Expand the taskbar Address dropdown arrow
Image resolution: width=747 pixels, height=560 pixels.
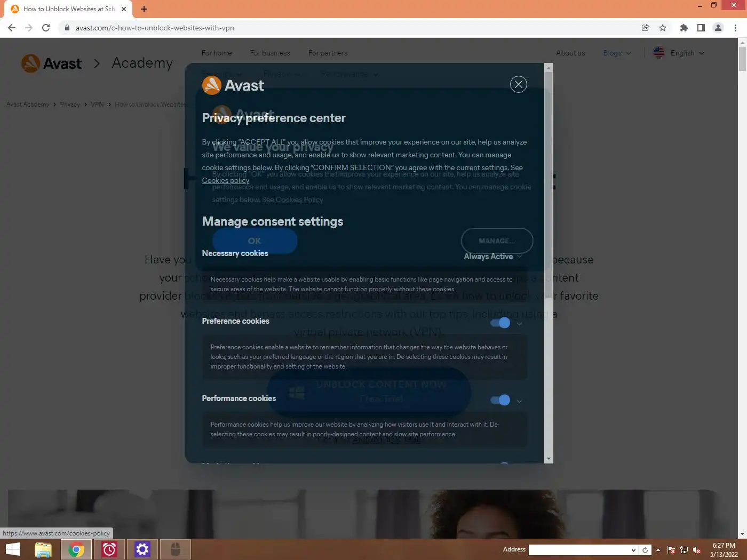point(633,550)
